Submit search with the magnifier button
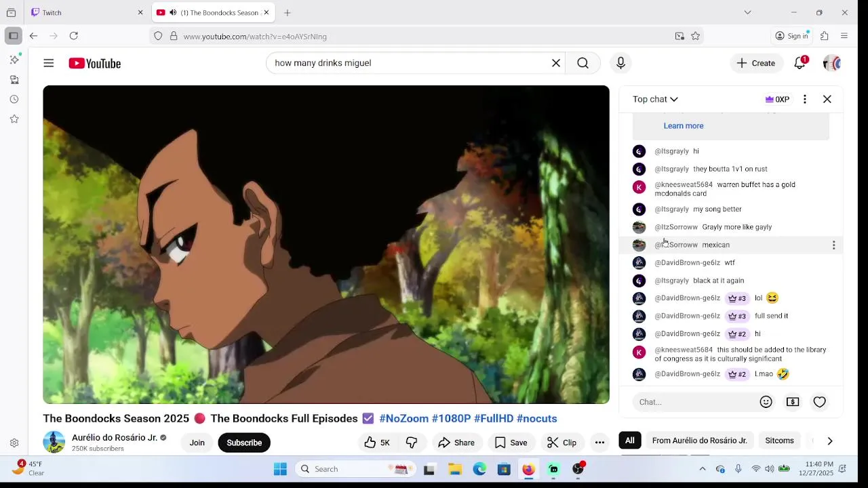 pyautogui.click(x=583, y=63)
